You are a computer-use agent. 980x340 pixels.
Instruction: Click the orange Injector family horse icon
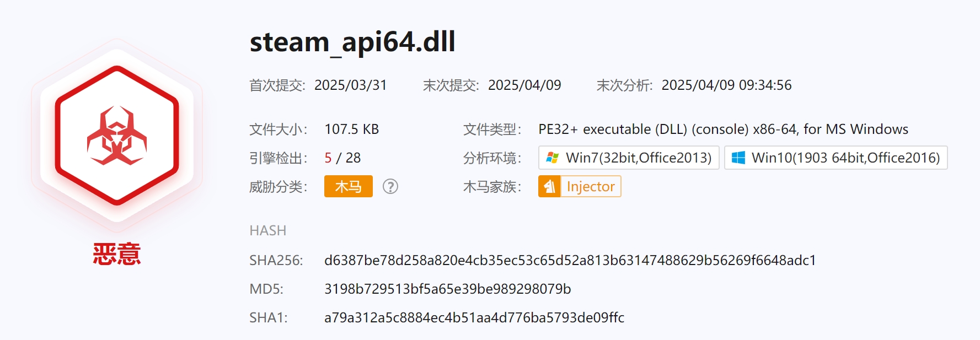(x=549, y=186)
